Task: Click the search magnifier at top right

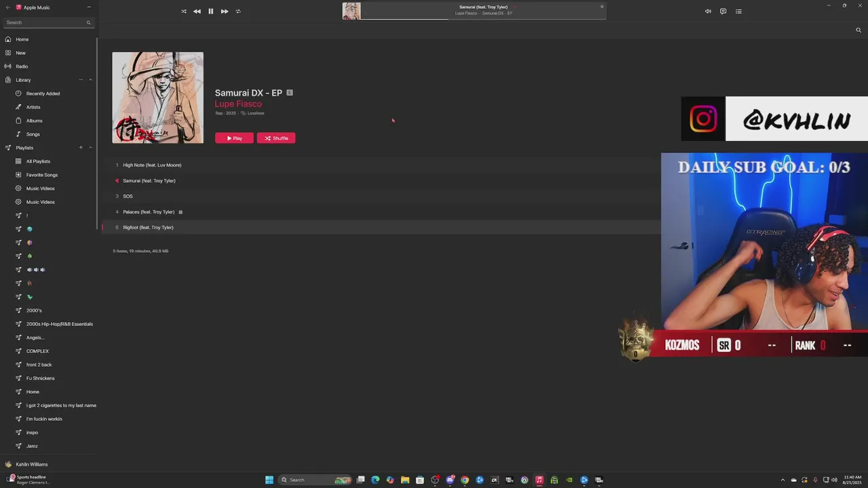Action: pyautogui.click(x=859, y=30)
